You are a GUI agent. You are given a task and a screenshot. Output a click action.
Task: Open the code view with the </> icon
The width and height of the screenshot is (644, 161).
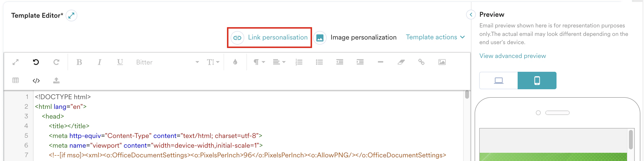coord(36,80)
